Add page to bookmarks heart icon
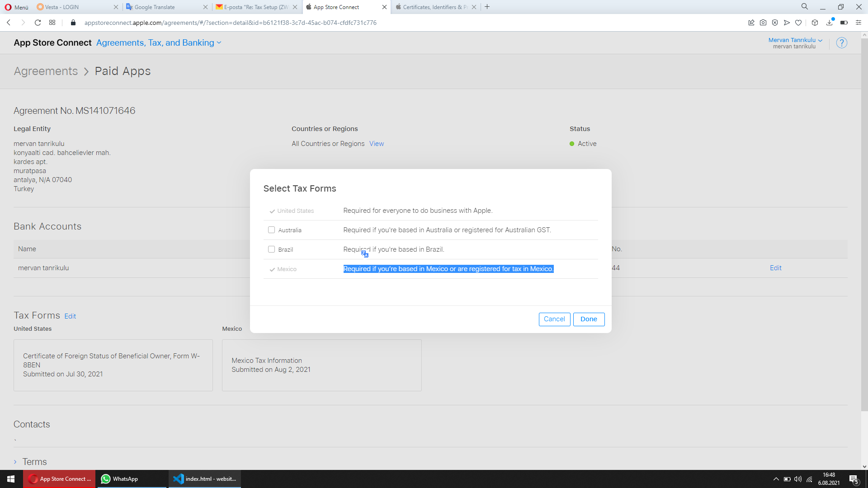This screenshot has height=488, width=868. [798, 23]
